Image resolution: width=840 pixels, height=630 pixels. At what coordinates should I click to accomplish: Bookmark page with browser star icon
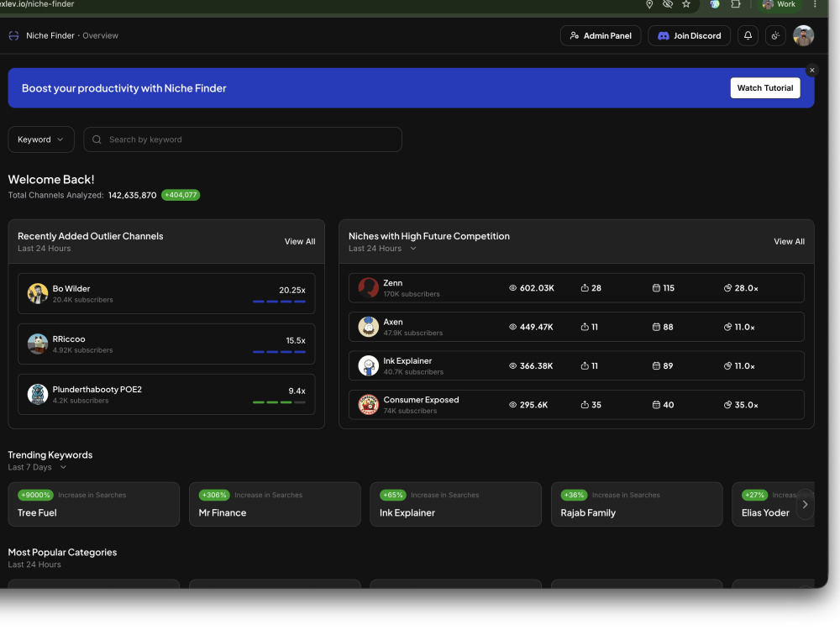(686, 4)
